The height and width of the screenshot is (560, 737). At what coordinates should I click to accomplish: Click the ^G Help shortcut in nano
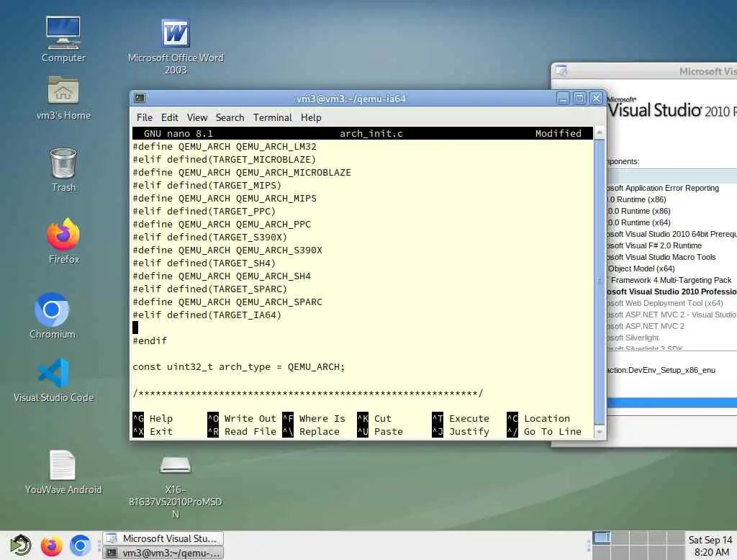(x=153, y=418)
